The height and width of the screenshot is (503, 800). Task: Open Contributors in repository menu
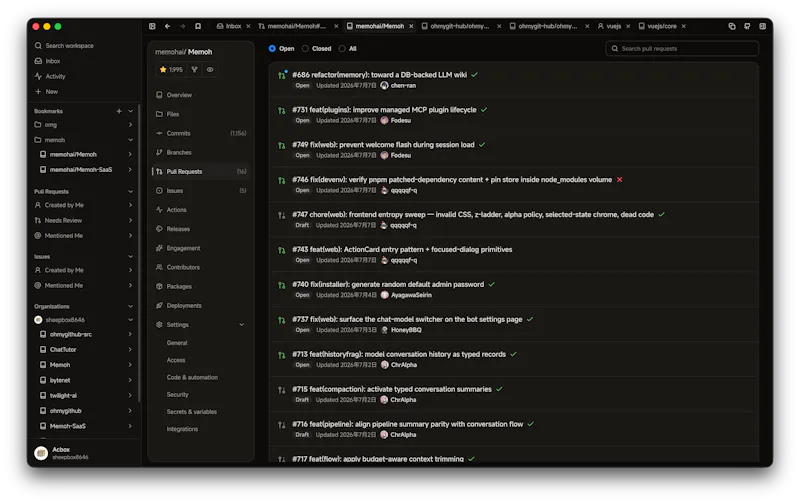183,267
